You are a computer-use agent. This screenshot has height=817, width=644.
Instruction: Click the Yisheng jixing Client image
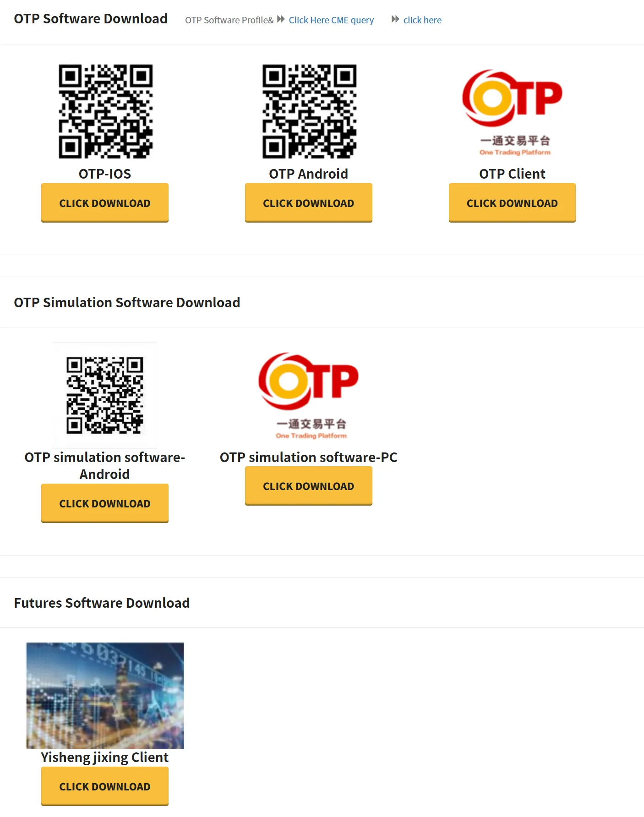105,696
